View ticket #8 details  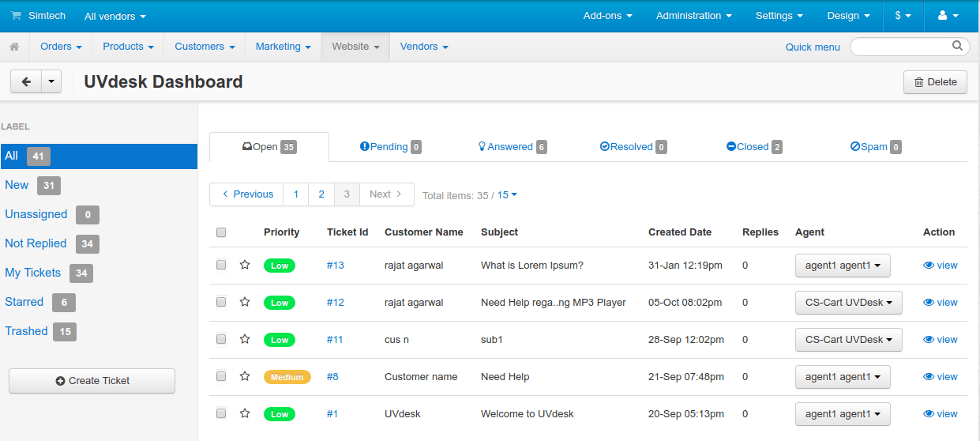(940, 377)
